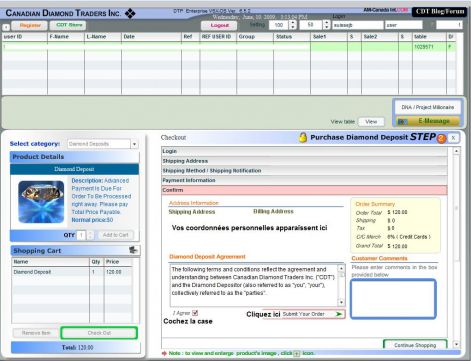Click the L-Name column header

(x=103, y=37)
